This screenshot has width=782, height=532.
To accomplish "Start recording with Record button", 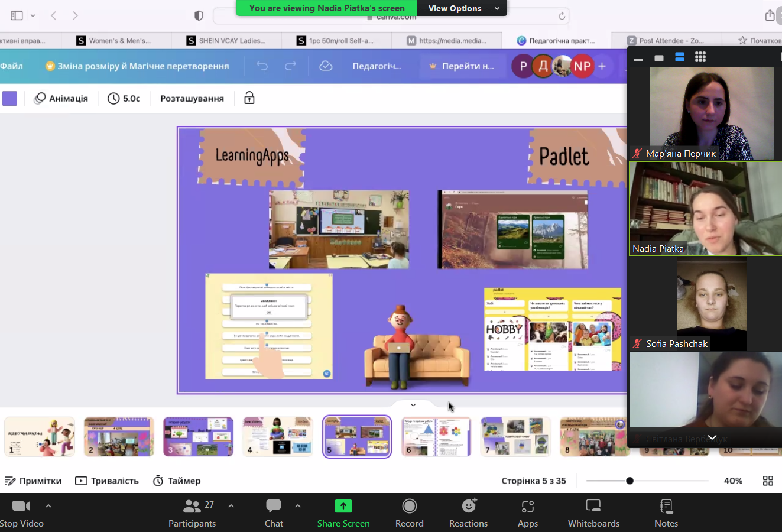I will pos(409,513).
